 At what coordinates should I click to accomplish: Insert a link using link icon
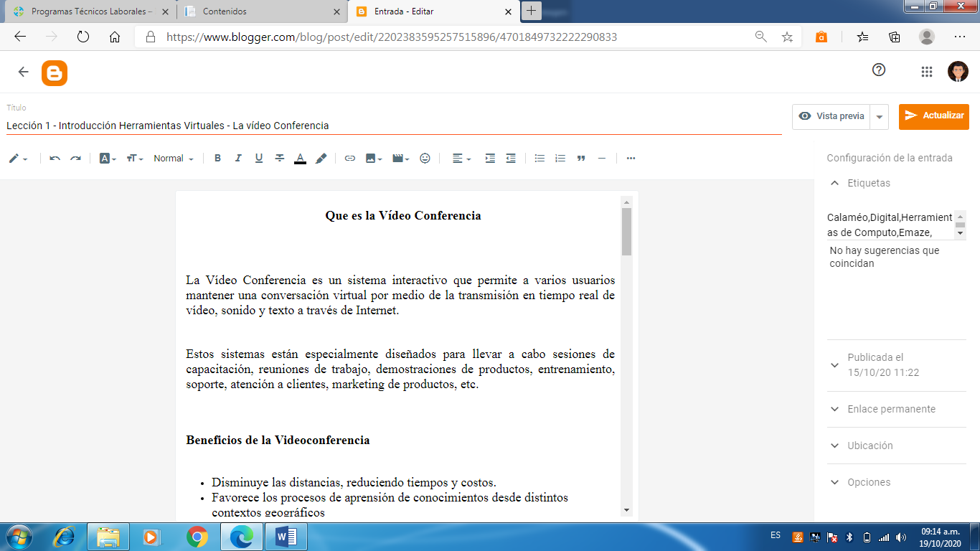(x=350, y=159)
